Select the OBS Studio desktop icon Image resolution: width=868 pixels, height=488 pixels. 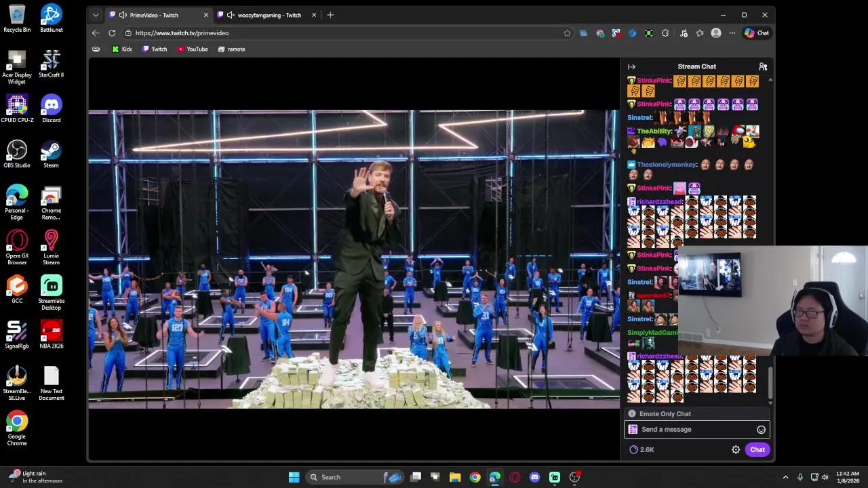click(17, 154)
